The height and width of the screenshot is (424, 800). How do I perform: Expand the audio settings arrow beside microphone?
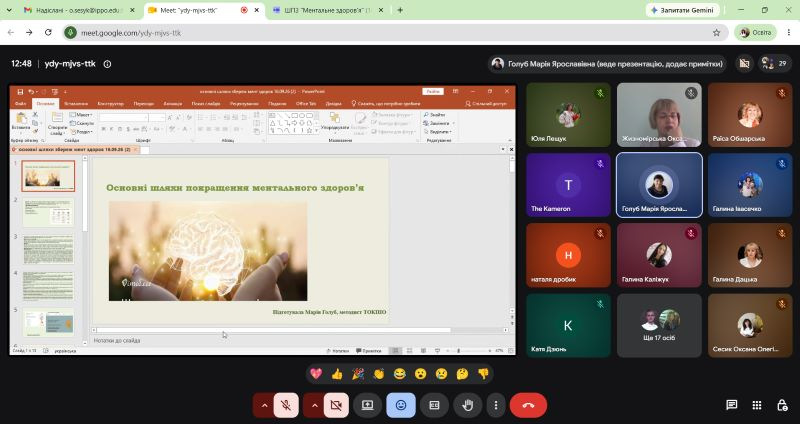pos(264,406)
